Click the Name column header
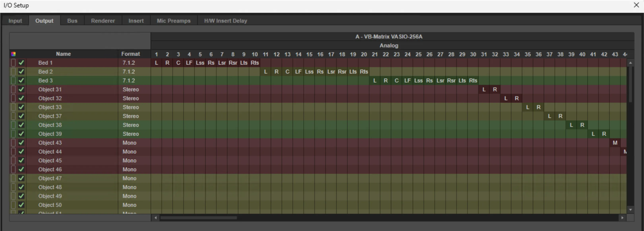644x231 pixels. [x=63, y=54]
